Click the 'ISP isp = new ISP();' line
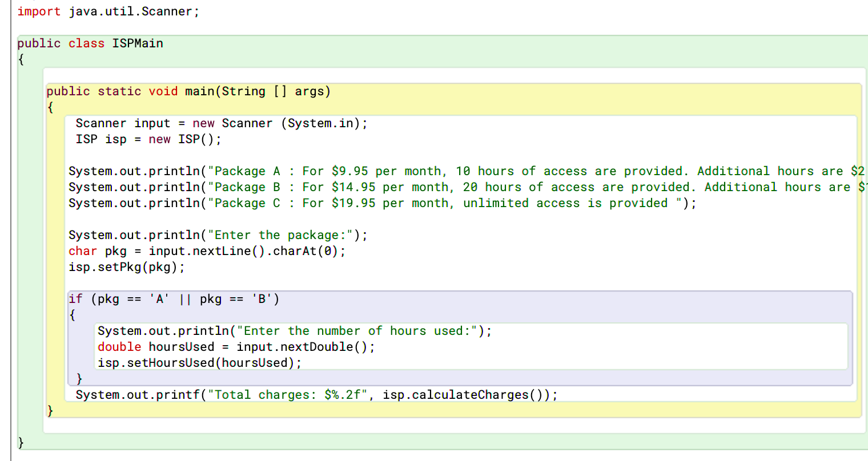The width and height of the screenshot is (868, 461). (148, 139)
